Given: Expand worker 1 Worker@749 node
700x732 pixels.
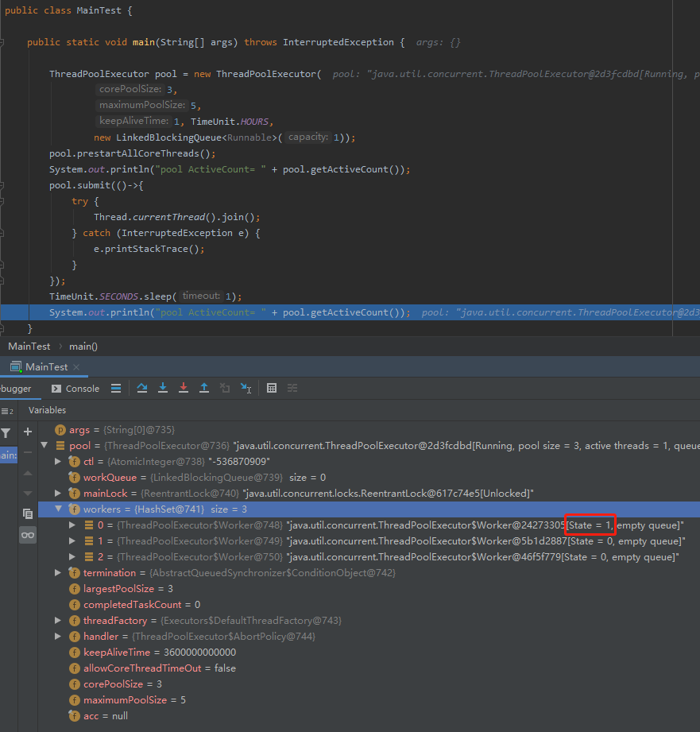Looking at the screenshot, I should point(72,540).
